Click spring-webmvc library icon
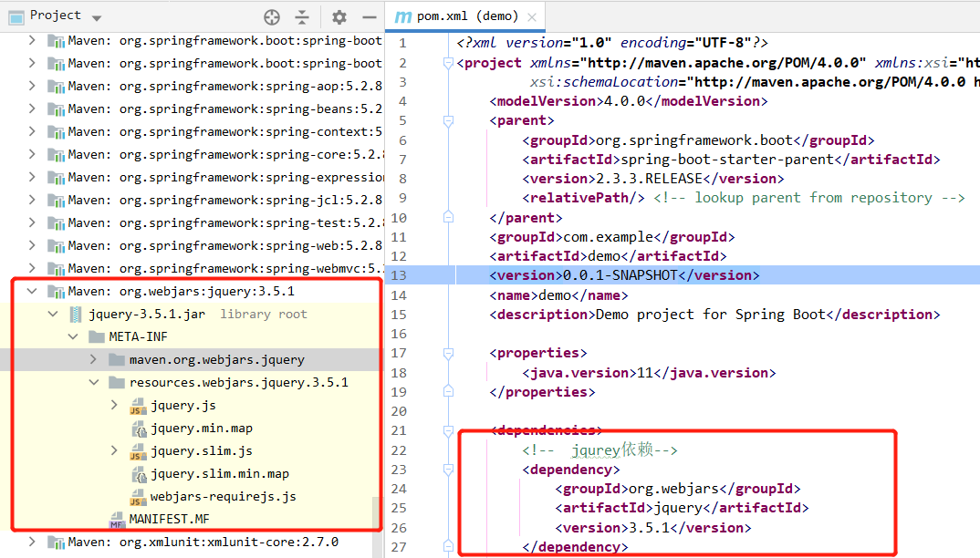This screenshot has height=558, width=980. (57, 269)
